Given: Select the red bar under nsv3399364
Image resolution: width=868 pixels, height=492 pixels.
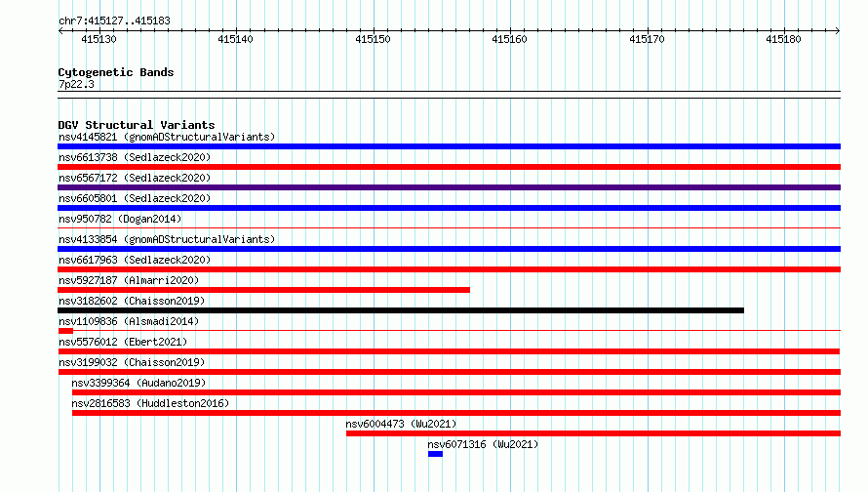Looking at the screenshot, I should tap(456, 392).
